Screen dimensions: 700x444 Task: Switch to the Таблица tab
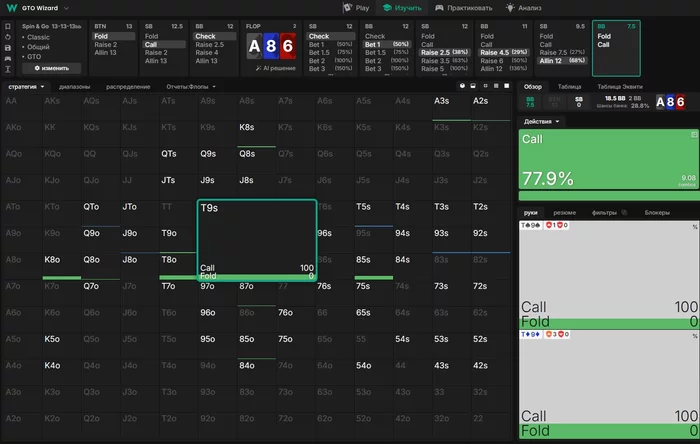tap(569, 87)
